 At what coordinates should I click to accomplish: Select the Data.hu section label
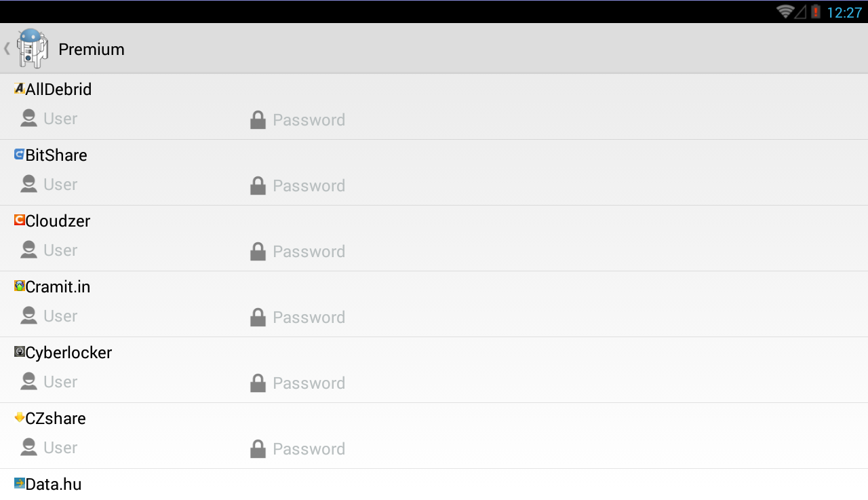coord(53,484)
